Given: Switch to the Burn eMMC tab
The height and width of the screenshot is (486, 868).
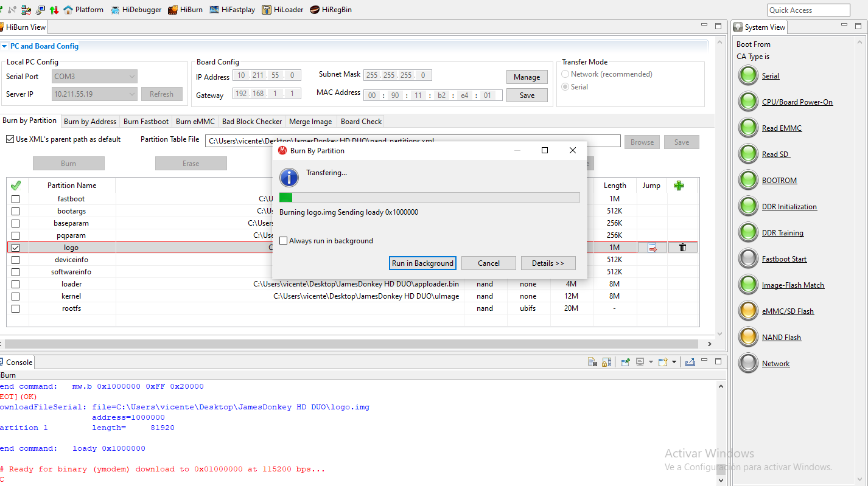Looking at the screenshot, I should [195, 122].
